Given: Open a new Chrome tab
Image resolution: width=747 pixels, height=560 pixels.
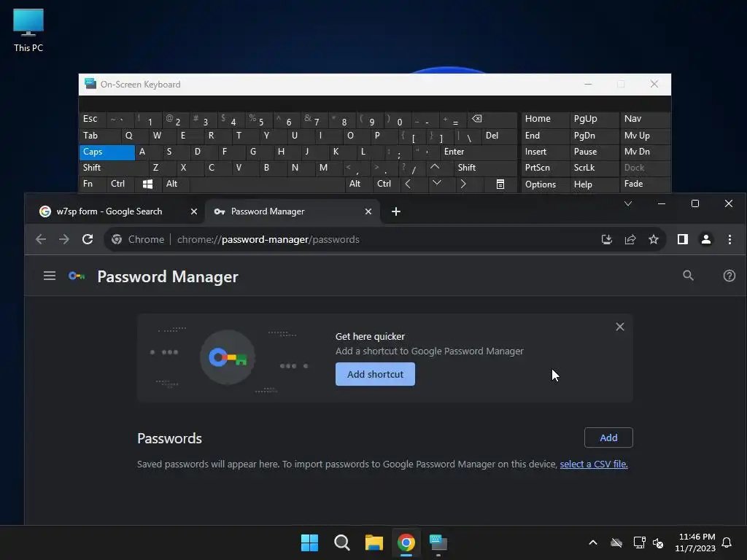Looking at the screenshot, I should pos(396,211).
